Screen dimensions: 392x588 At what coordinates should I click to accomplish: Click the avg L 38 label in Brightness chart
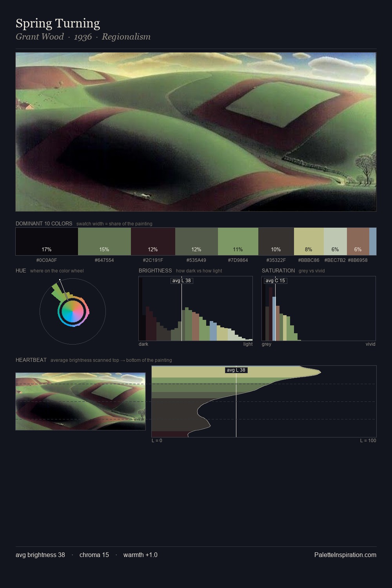pyautogui.click(x=181, y=281)
